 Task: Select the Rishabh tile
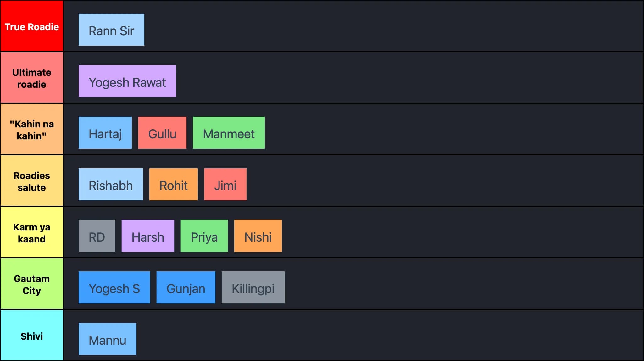[x=111, y=184]
